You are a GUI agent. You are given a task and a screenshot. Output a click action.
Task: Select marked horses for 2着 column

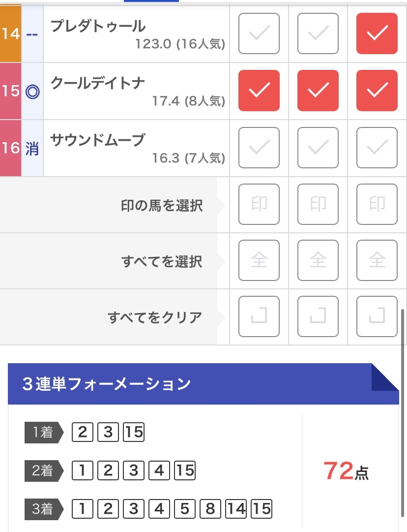pos(318,205)
